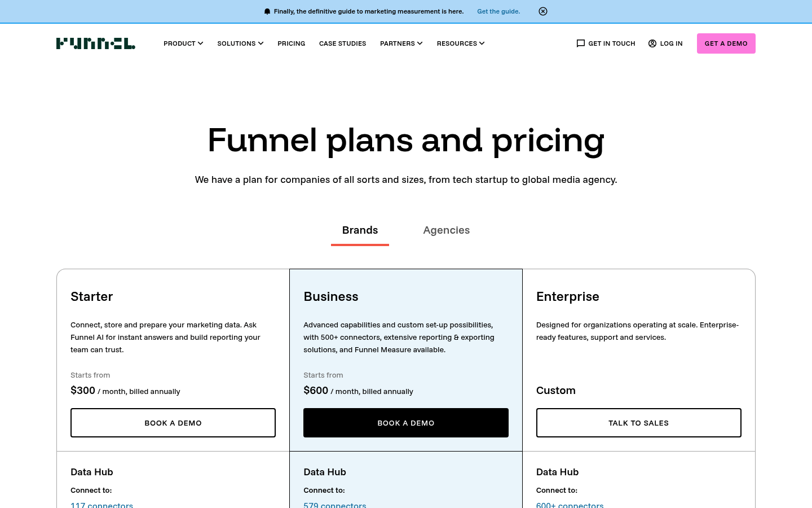Open the 600+ connectors link
The image size is (812, 508).
[x=570, y=505]
